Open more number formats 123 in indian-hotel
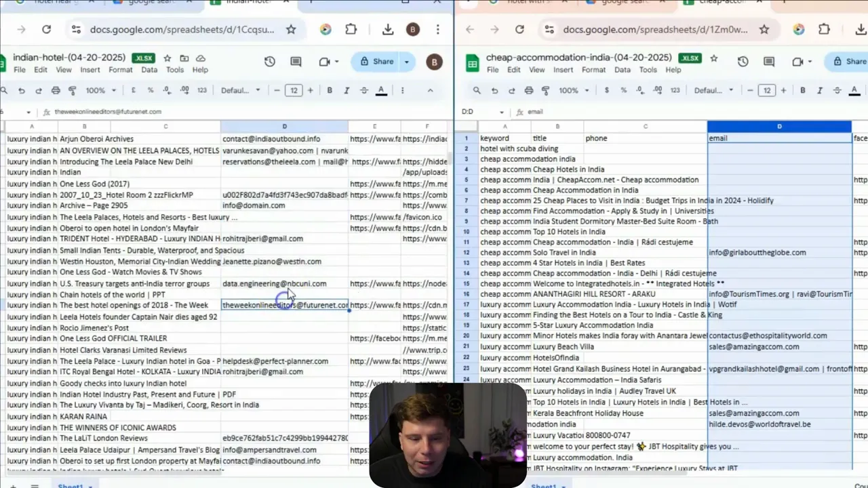 [201, 90]
